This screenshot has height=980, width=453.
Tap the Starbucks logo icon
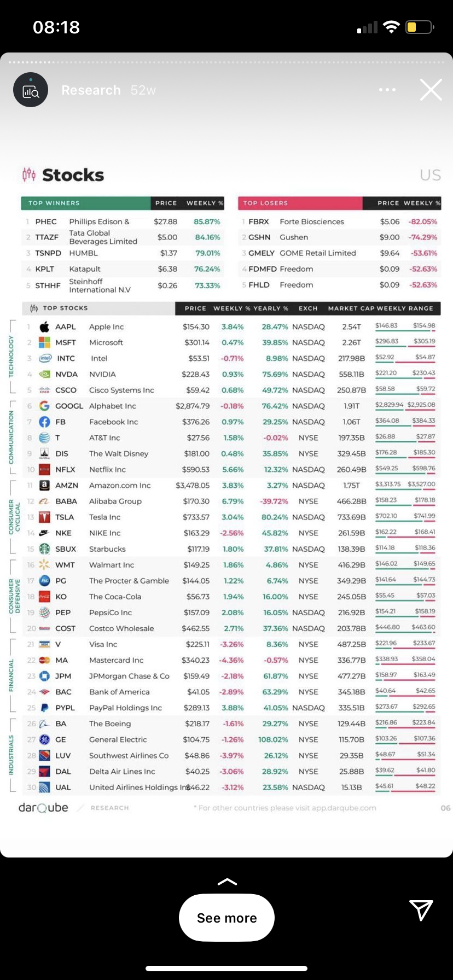tap(45, 549)
